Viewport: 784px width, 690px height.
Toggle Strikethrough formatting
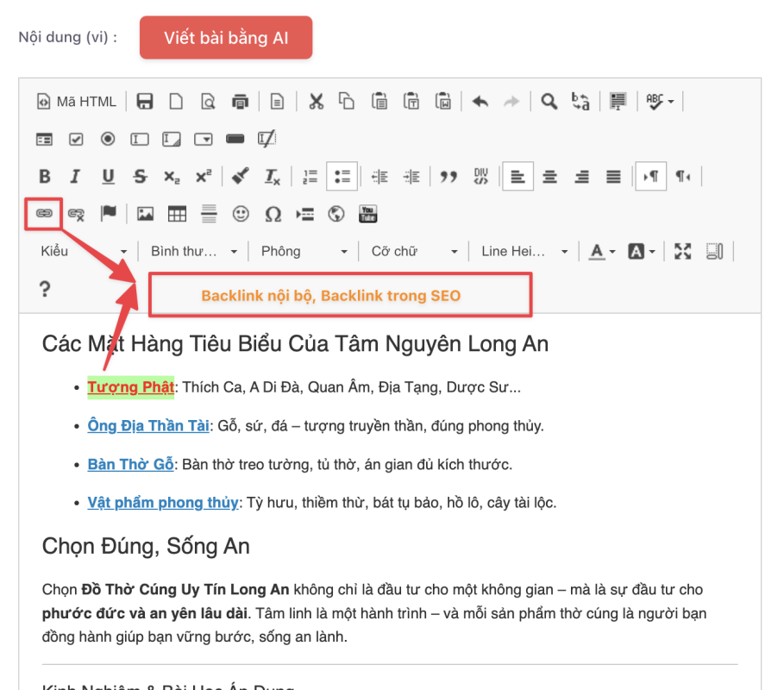coord(140,177)
